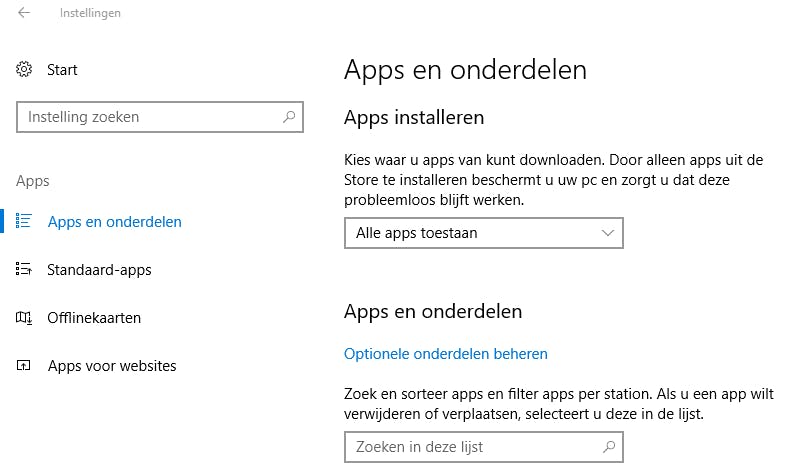Image resolution: width=798 pixels, height=471 pixels.
Task: Click the Apps voor websites icon
Action: (25, 366)
